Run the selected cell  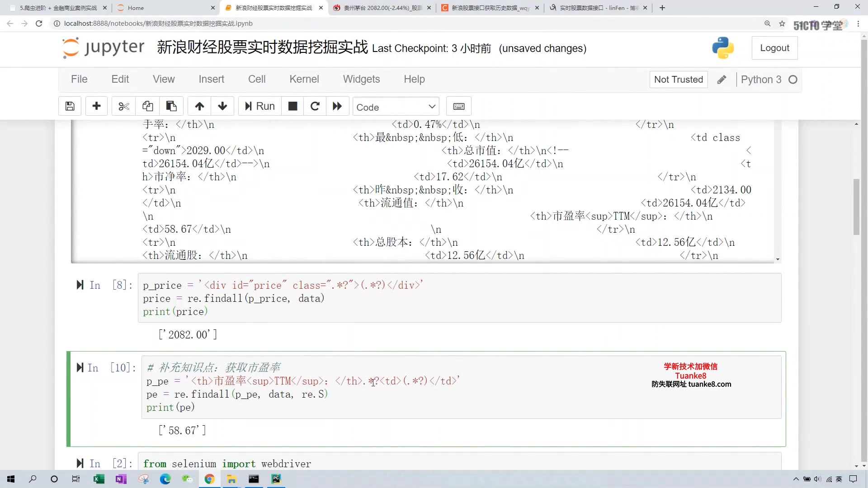[259, 106]
